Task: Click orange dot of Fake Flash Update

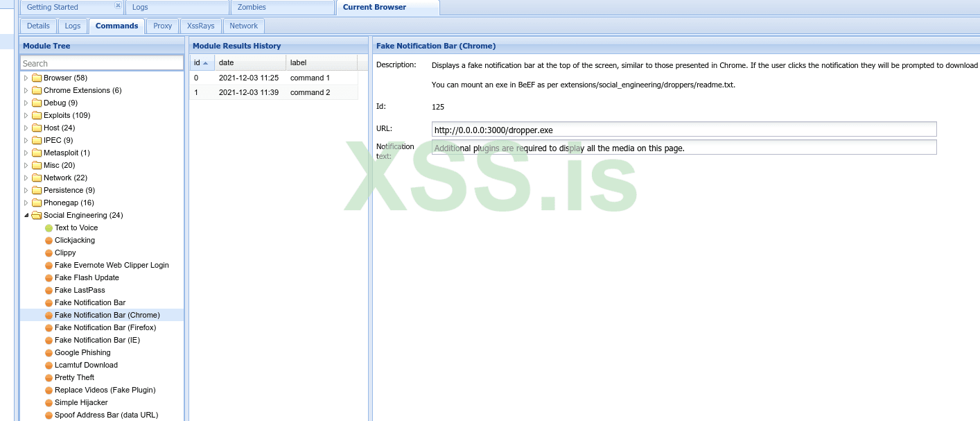Action: [x=49, y=278]
